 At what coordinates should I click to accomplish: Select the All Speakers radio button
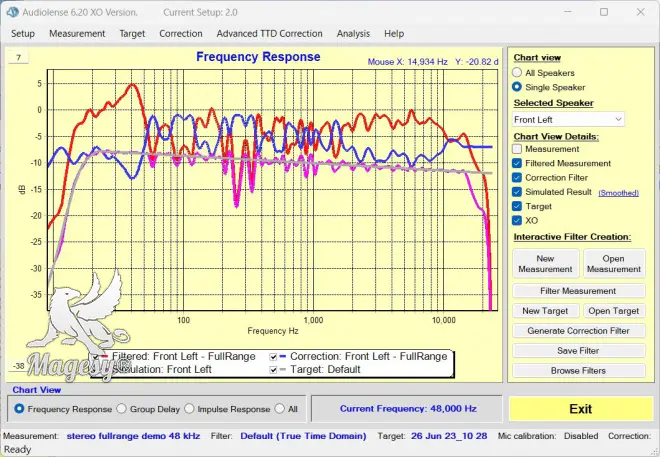pos(517,72)
